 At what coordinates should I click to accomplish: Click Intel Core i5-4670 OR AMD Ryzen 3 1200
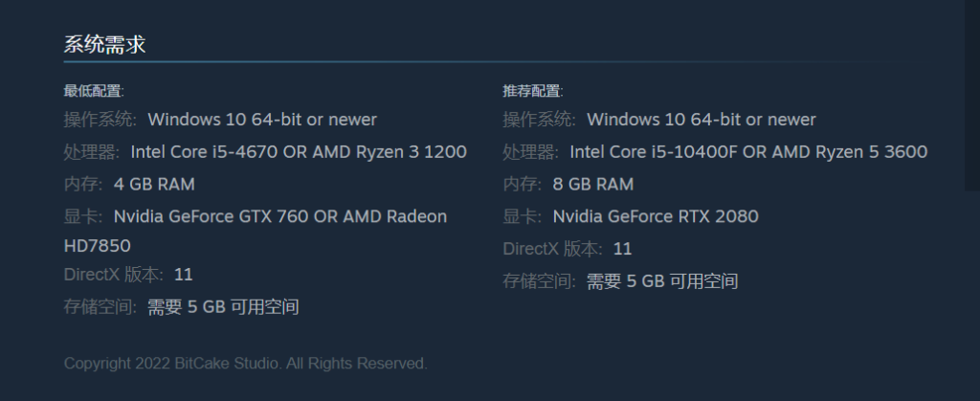point(299,152)
